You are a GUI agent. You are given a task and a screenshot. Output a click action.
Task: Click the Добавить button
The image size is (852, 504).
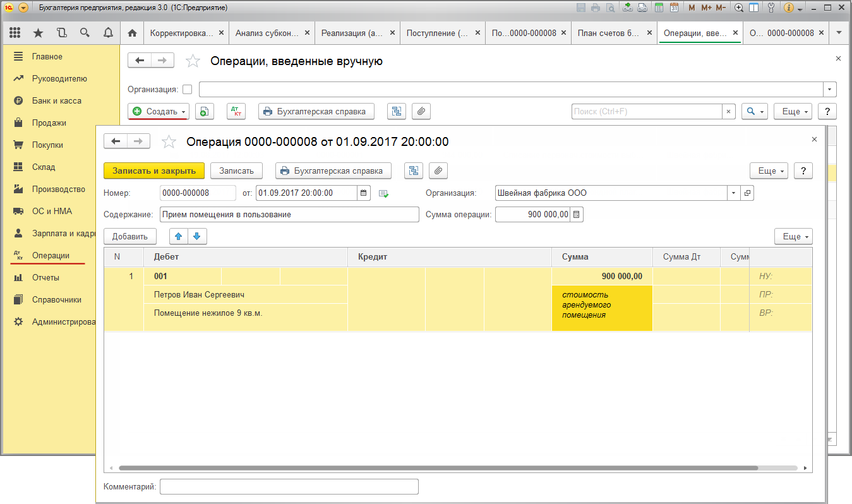coord(130,236)
